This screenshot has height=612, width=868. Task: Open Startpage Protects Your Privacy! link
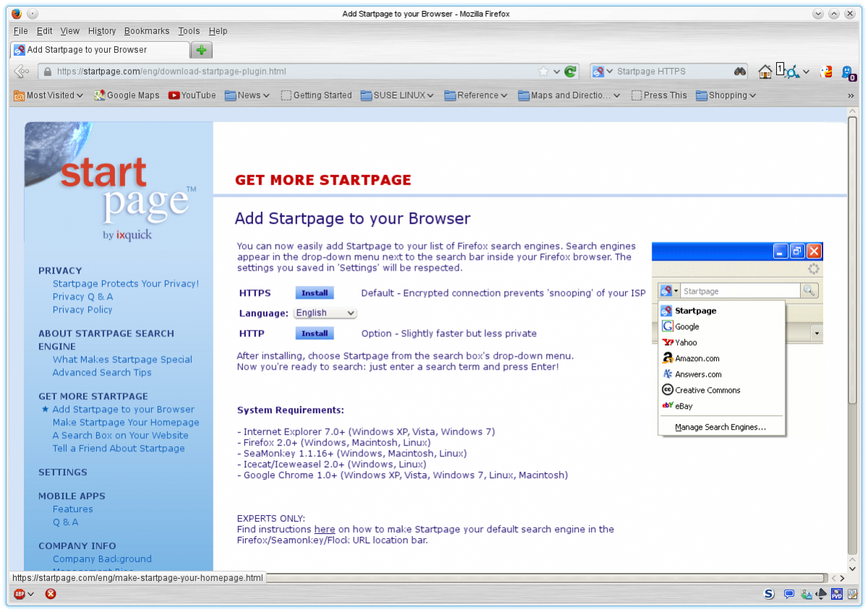point(126,284)
